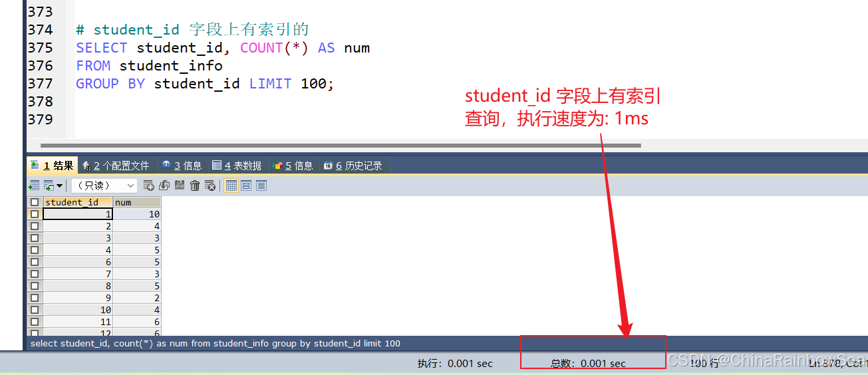The height and width of the screenshot is (375, 868).
Task: Switch to grid view mode icon
Action: pos(231,186)
